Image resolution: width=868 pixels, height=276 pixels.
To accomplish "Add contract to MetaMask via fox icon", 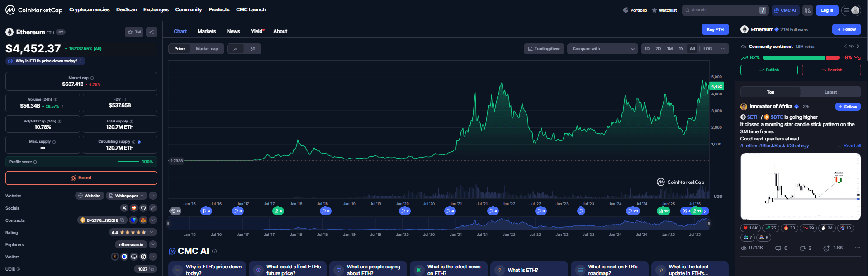I will (x=143, y=220).
